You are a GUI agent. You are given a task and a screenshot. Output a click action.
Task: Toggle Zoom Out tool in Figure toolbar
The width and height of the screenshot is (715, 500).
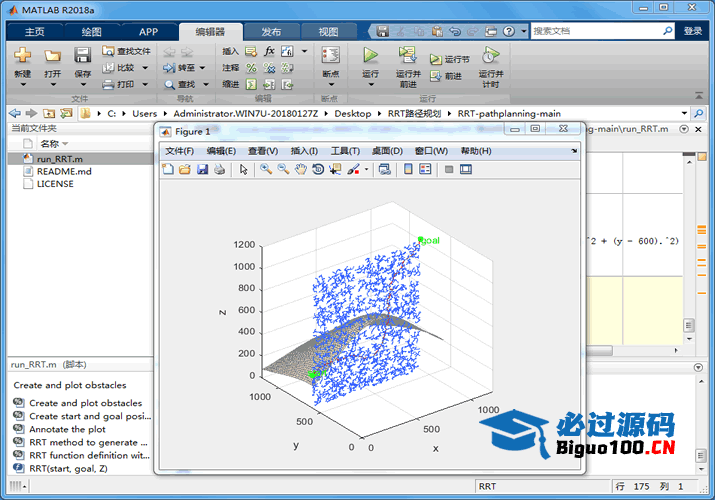pos(283,170)
